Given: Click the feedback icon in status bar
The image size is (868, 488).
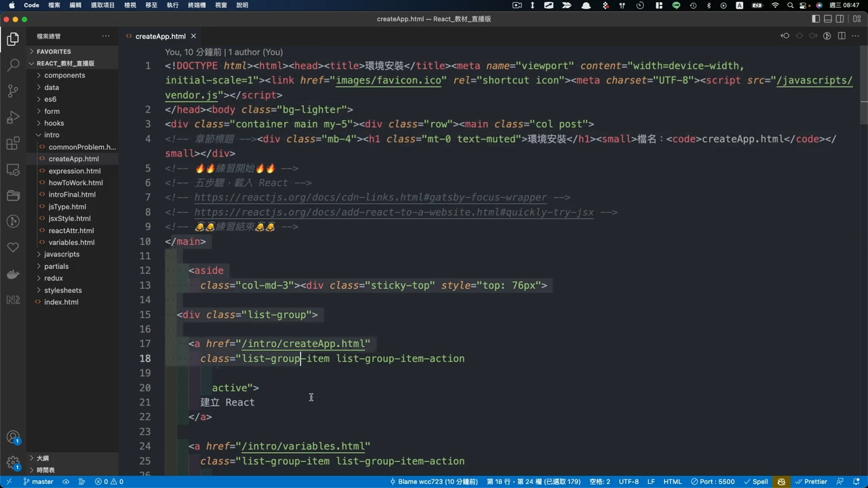Looking at the screenshot, I should pos(841,481).
